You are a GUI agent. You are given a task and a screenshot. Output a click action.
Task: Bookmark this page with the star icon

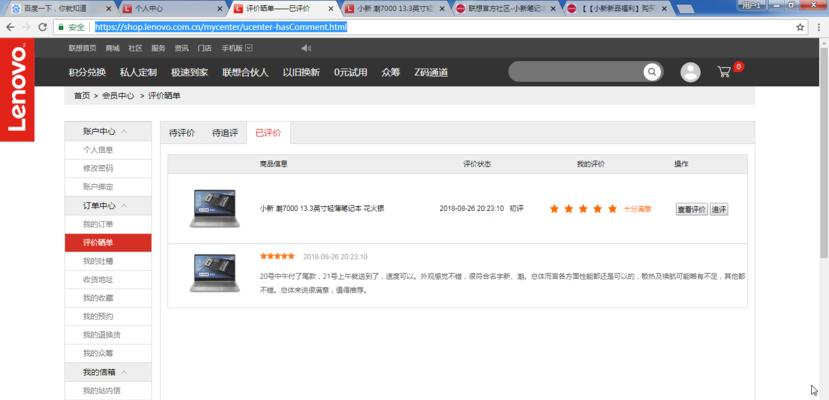tap(800, 27)
